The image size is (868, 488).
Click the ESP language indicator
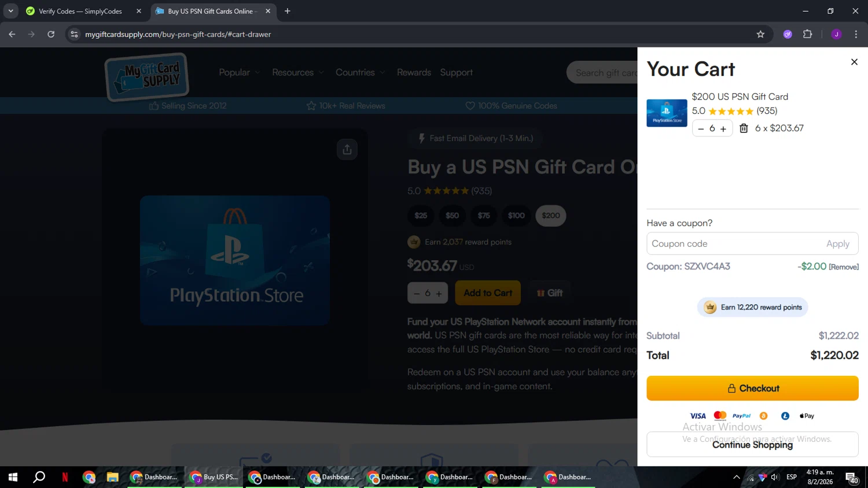point(791,477)
